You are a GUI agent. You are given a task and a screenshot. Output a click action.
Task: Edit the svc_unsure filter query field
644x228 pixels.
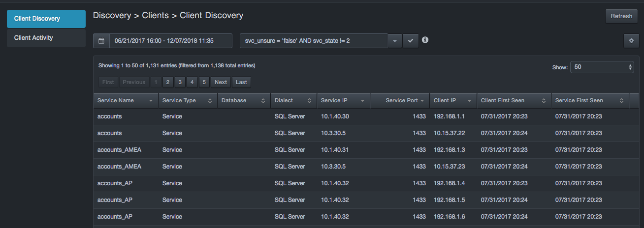tap(314, 41)
